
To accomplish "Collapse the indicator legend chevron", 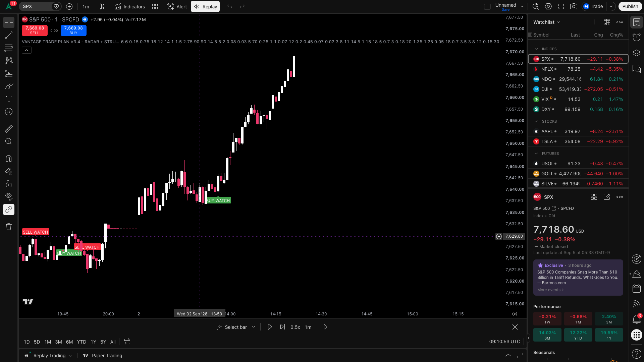I will [x=26, y=50].
